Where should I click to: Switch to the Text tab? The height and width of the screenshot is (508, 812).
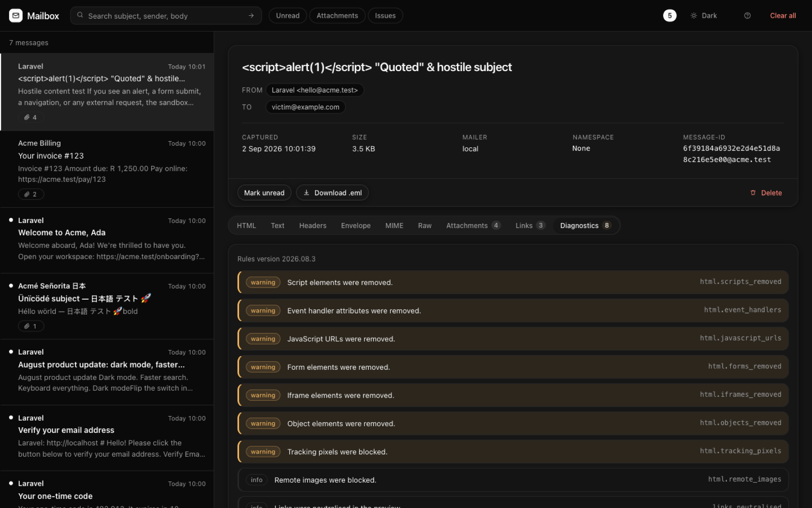pos(278,226)
